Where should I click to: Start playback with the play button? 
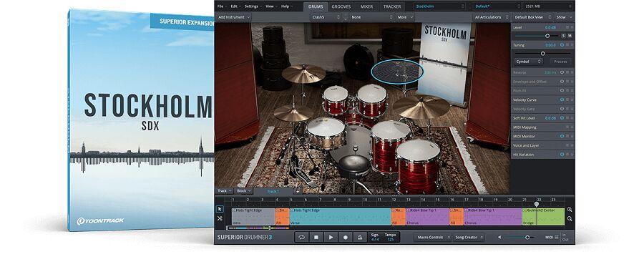tap(331, 238)
